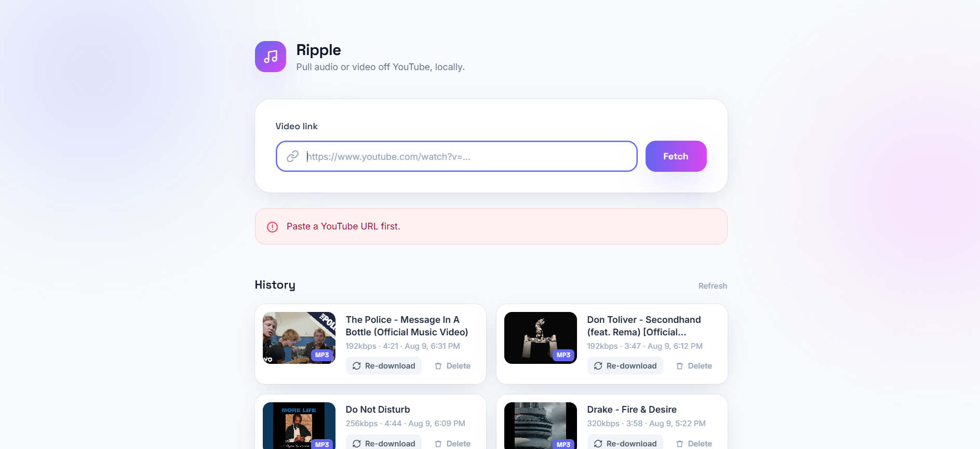Click the 'Don Toliver - Secondhand' title

coord(644,326)
